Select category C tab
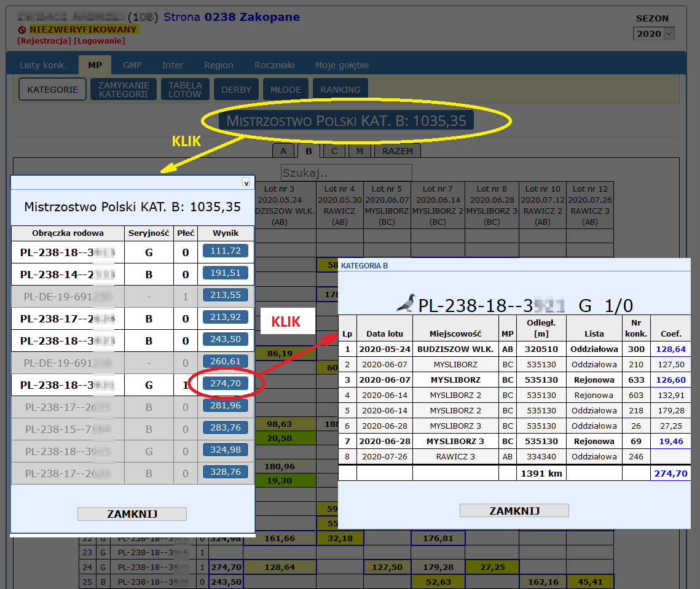Viewport: 700px width, 589px height. pyautogui.click(x=334, y=151)
